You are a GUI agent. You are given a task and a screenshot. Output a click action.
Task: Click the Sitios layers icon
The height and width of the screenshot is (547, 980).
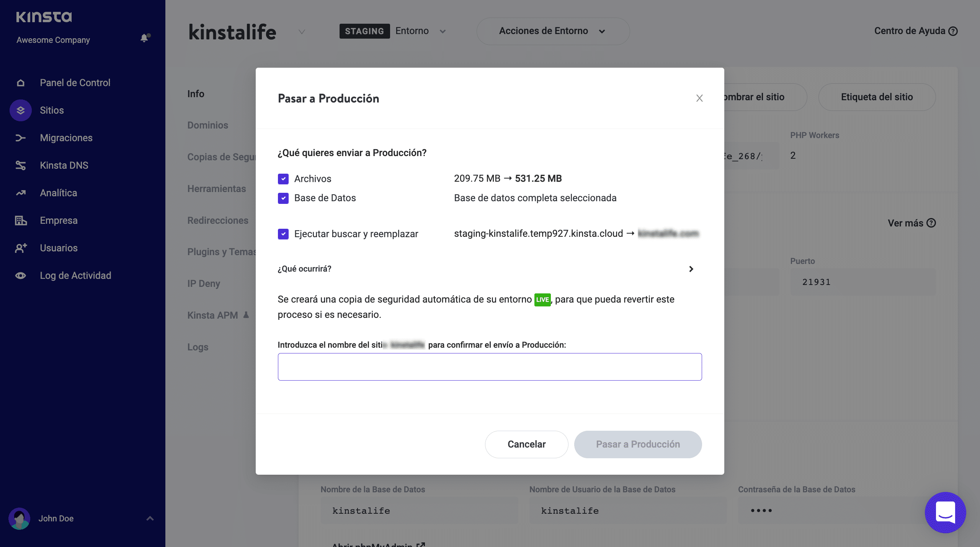point(21,110)
